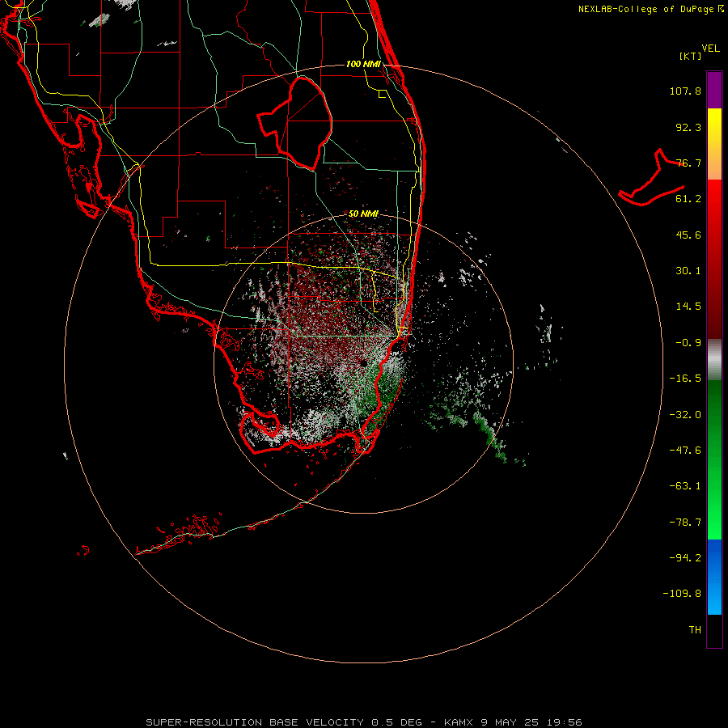Click the Lake Okeechobee outline

295,124
